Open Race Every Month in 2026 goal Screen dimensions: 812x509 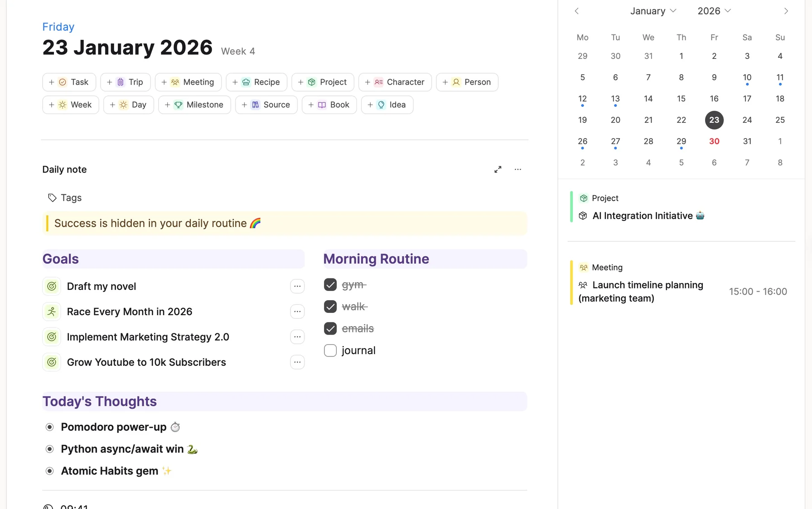(130, 312)
